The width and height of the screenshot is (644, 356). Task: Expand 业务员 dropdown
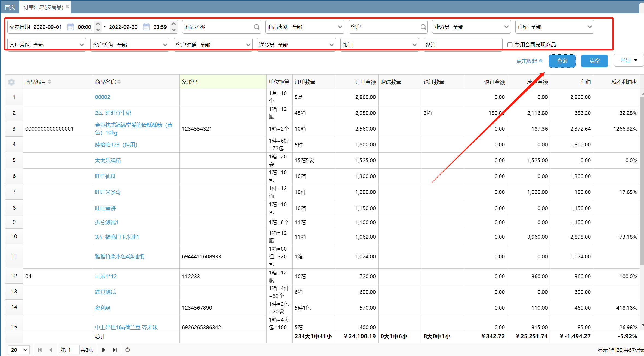[x=506, y=27]
